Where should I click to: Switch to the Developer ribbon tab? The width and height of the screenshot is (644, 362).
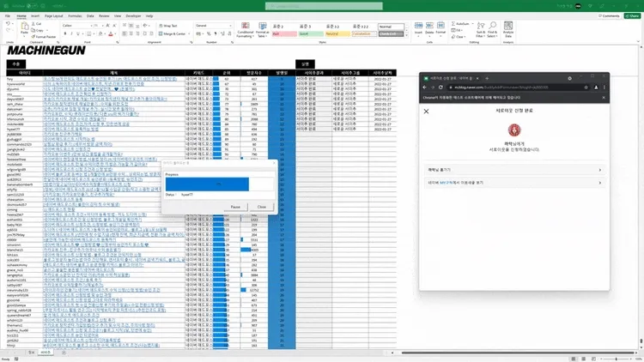click(132, 15)
